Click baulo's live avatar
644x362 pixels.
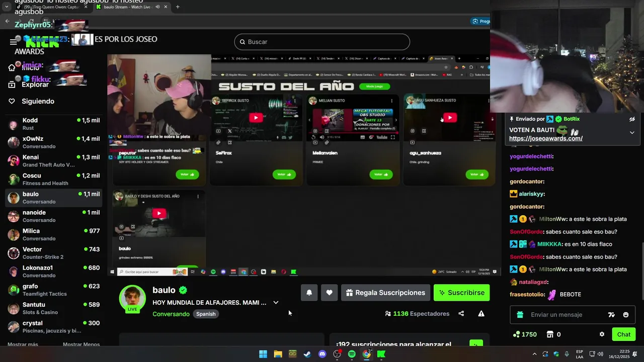pos(132,299)
